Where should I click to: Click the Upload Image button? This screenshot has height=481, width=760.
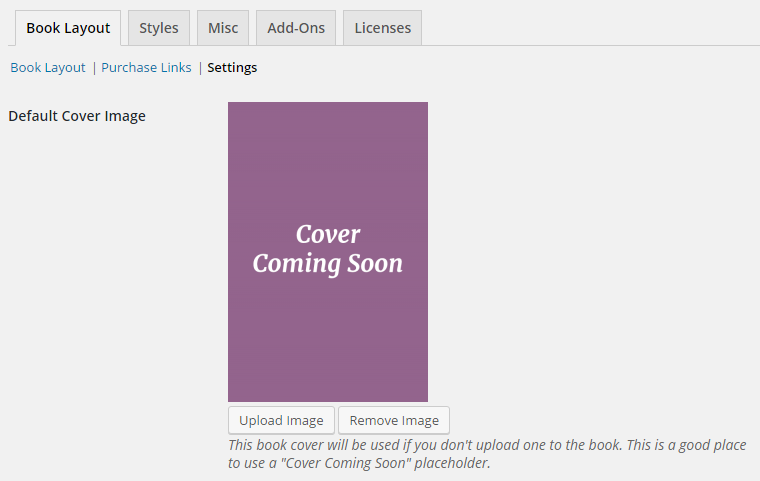tap(281, 420)
